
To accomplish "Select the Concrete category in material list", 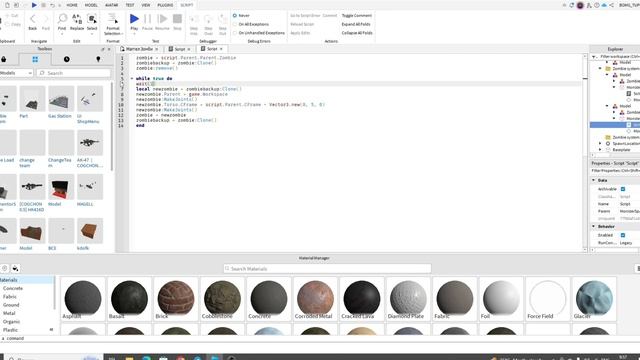I will click(x=13, y=288).
